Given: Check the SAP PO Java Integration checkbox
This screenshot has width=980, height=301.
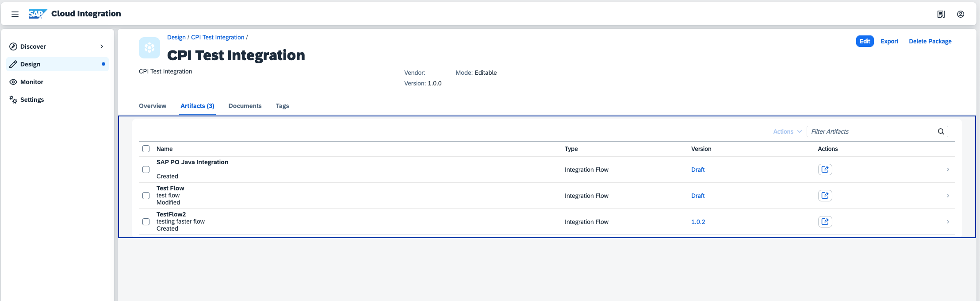Looking at the screenshot, I should coord(146,170).
